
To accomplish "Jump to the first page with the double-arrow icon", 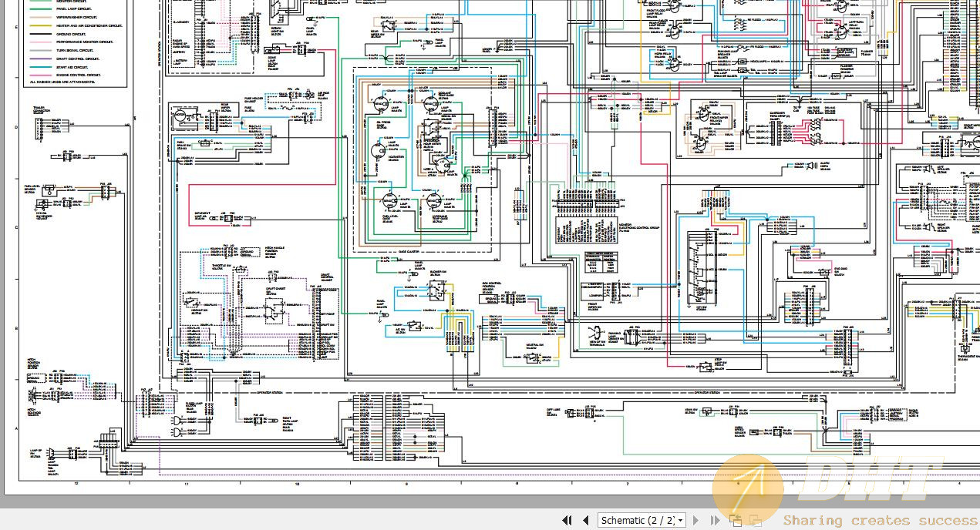I will tap(566, 519).
